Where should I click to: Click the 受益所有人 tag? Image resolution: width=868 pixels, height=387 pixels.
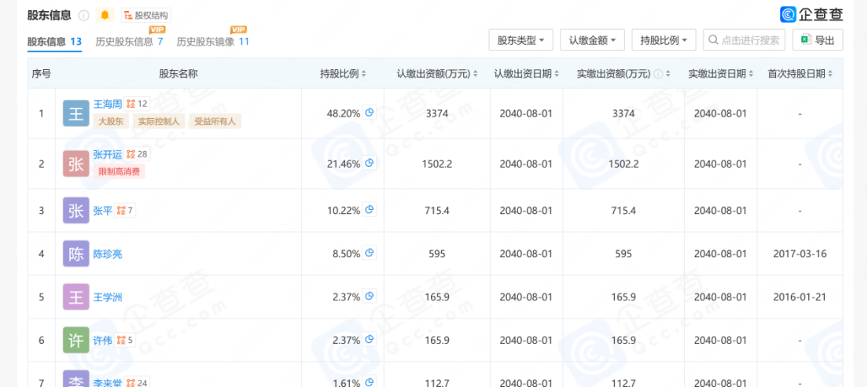(x=215, y=121)
